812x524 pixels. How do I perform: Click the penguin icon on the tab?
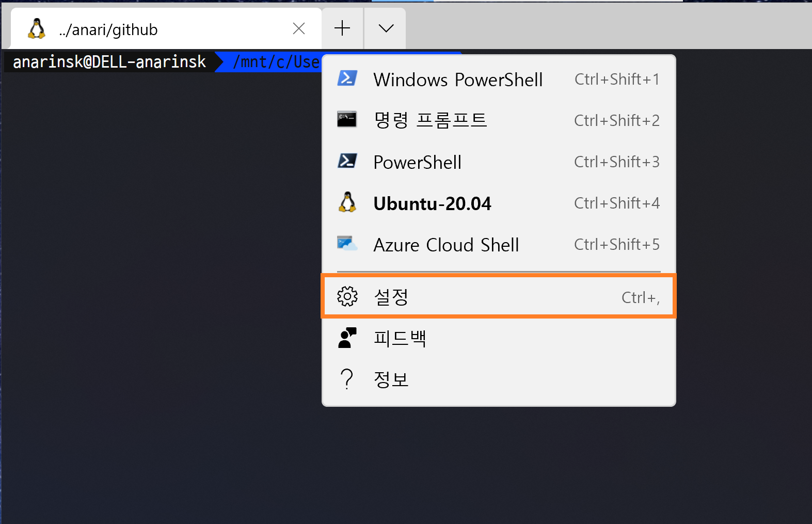pyautogui.click(x=37, y=29)
